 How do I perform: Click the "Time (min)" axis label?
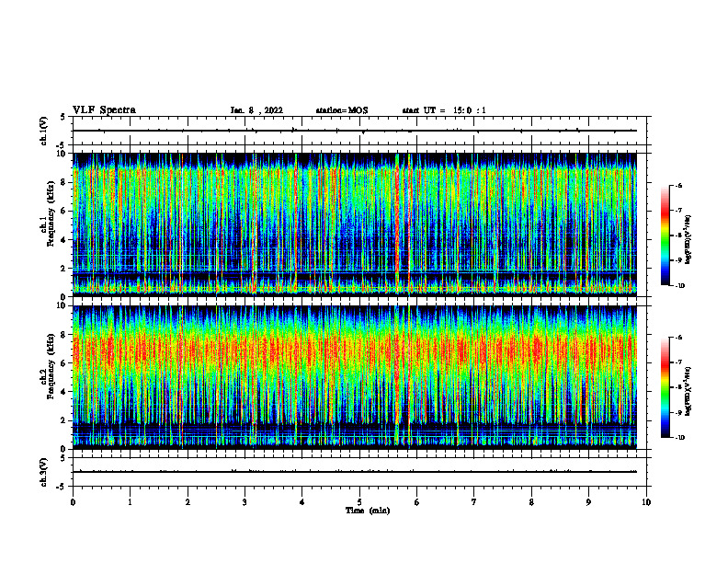click(368, 511)
